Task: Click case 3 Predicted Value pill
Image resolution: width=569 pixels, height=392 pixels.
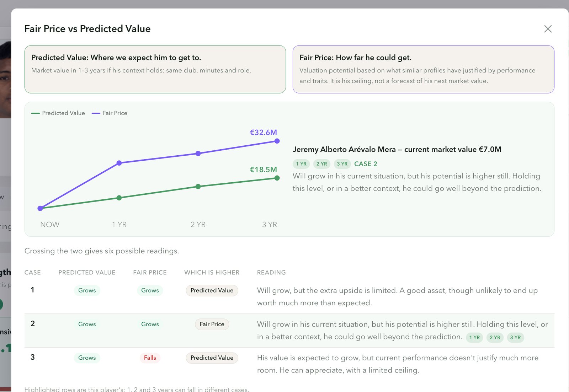Action: coord(212,358)
